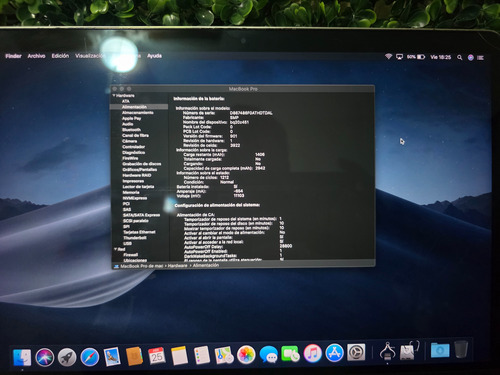Image resolution: width=500 pixels, height=375 pixels.
Task: Click battery 50% indicator in menu bar
Action: coord(416,57)
